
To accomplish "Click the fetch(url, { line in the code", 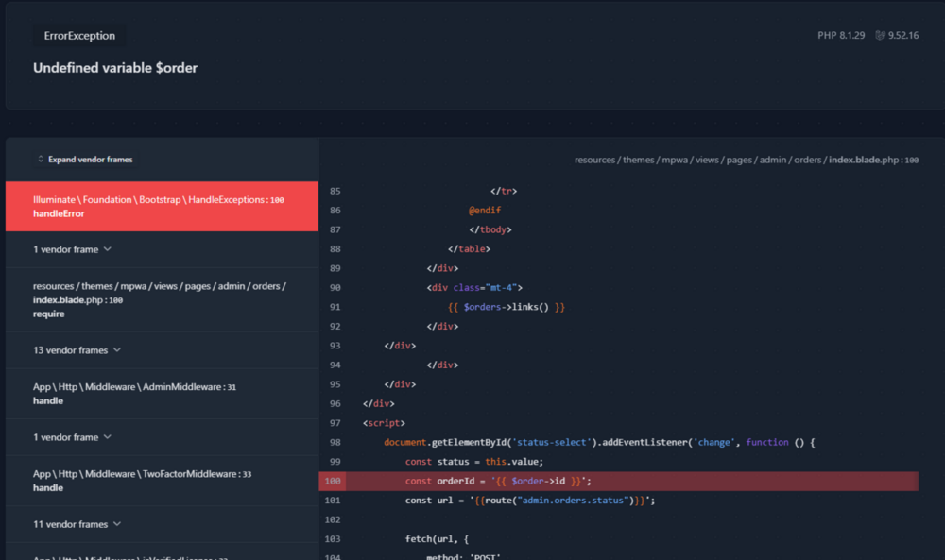I will [x=437, y=539].
